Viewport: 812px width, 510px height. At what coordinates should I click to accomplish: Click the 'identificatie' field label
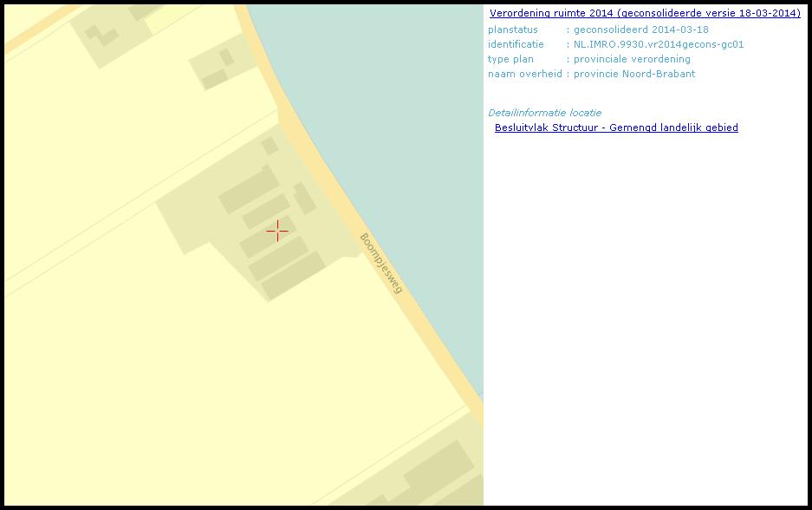[516, 44]
